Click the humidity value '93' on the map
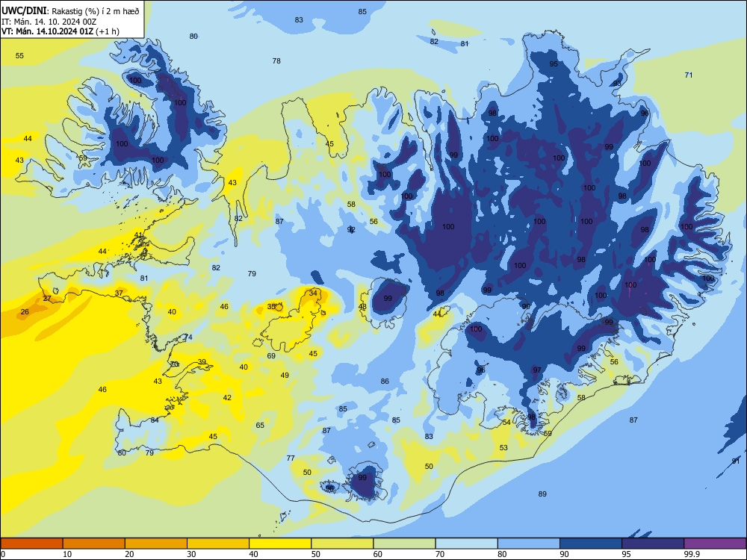747x560 pixels. [x=617, y=84]
